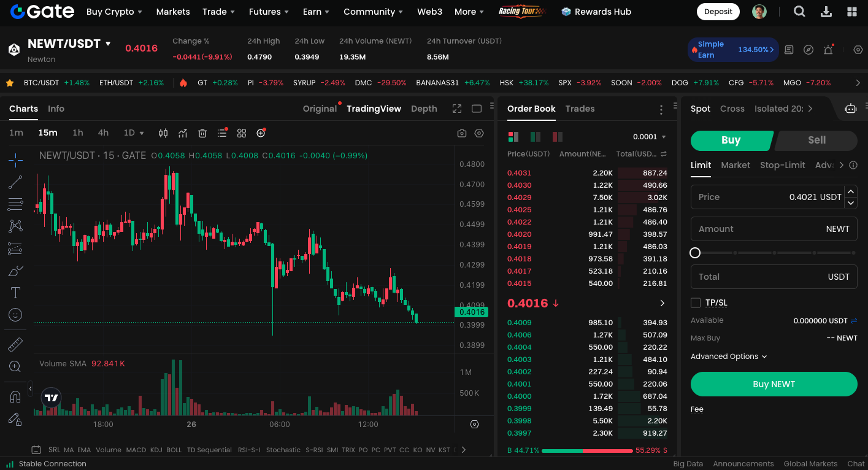Open the price alert siren icon
The image size is (868, 470).
[828, 50]
